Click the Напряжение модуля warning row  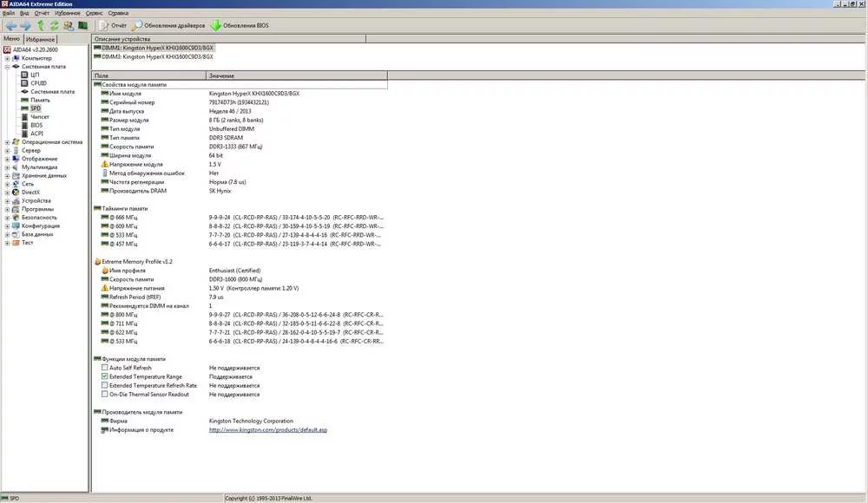(240, 165)
